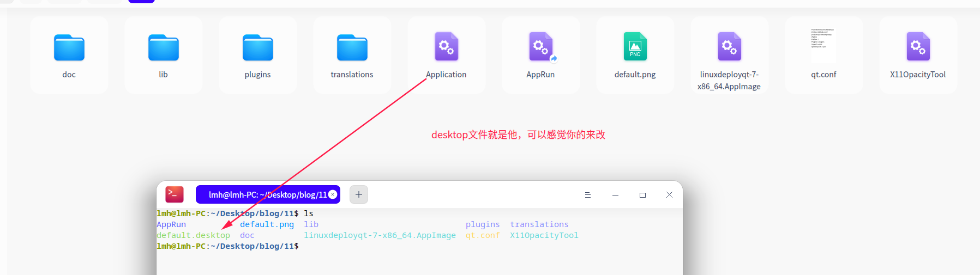Select the X11OpacityTool executable icon
Image resolution: width=980 pixels, height=275 pixels.
pos(918,46)
